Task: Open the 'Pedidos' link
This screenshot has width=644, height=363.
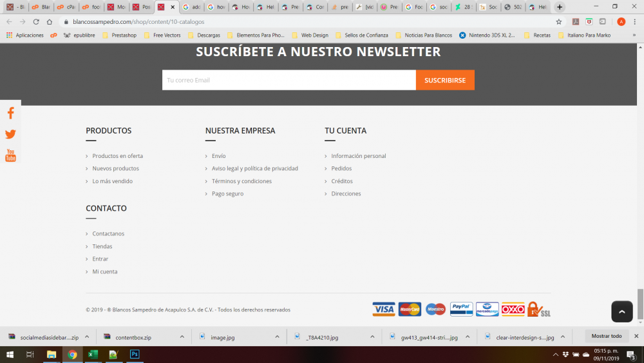Action: tap(341, 168)
